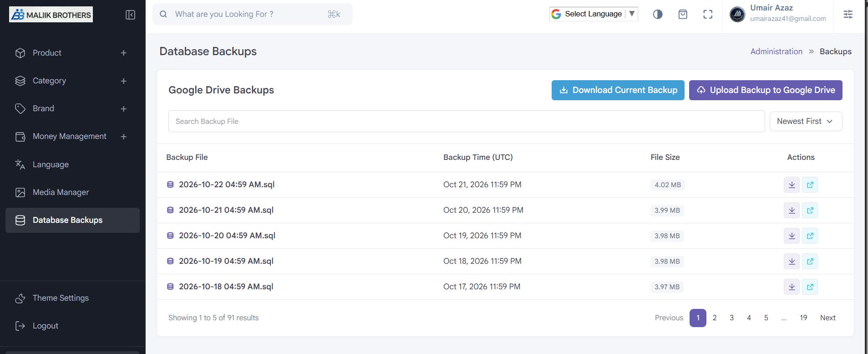Select the 2026-10-22 04:59 AM.sql file name
The width and height of the screenshot is (868, 354).
click(227, 185)
